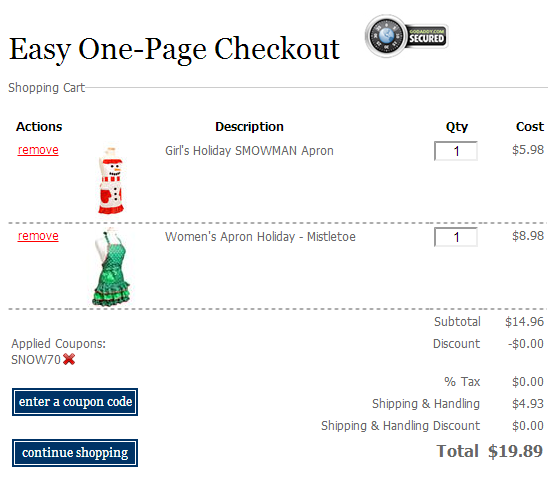Focus the quantity field for Snowman Apron
The image size is (559, 481).
tap(456, 151)
